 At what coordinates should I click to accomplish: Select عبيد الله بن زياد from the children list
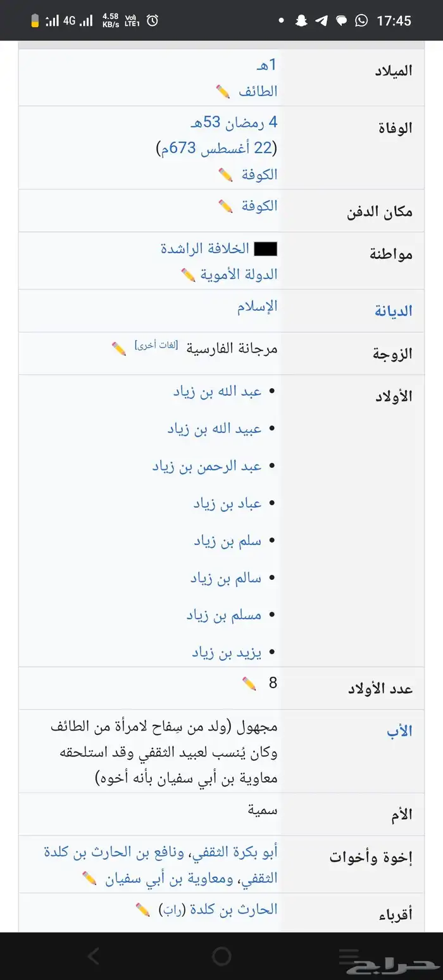click(216, 429)
